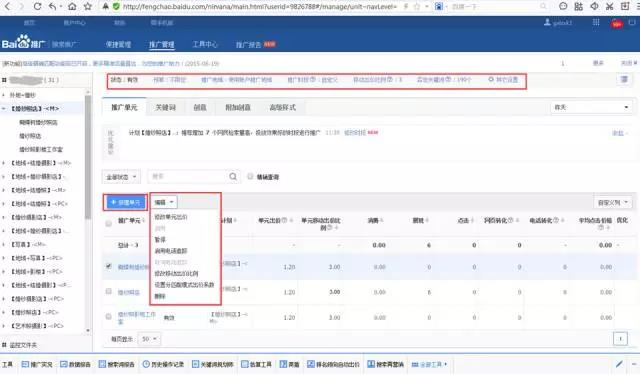The width and height of the screenshot is (640, 374).
Task: Check the third unit row checkbox
Action: pyautogui.click(x=108, y=316)
